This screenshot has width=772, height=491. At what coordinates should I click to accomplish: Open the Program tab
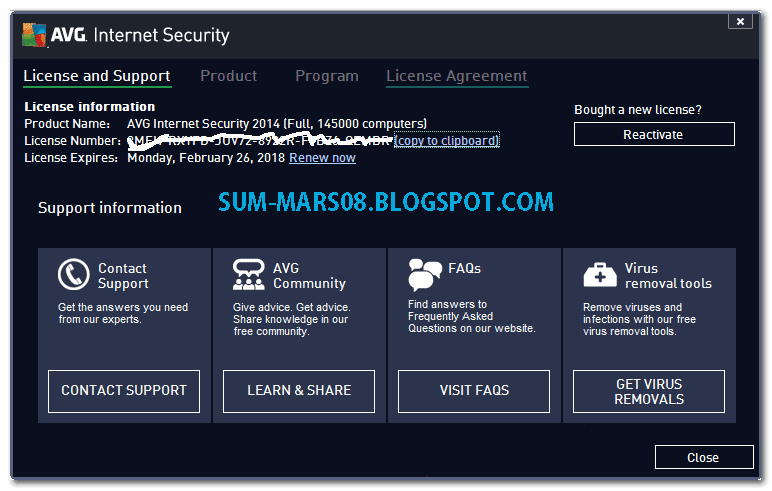click(326, 76)
